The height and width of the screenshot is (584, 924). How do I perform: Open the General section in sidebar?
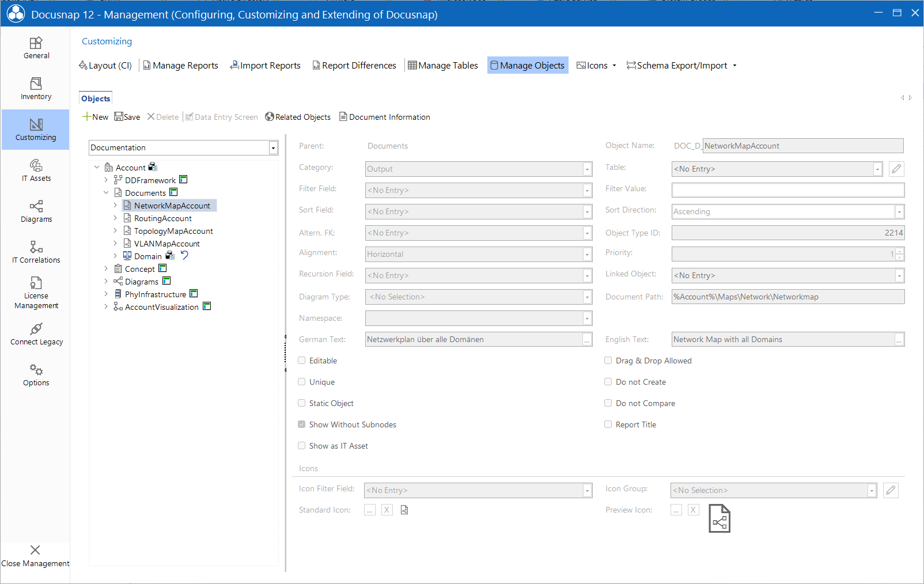click(36, 48)
